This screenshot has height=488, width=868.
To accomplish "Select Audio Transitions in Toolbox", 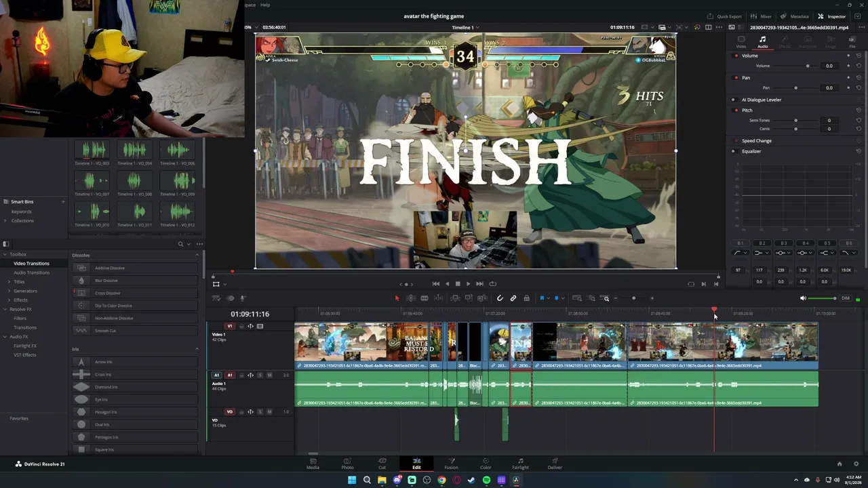I will coord(31,272).
